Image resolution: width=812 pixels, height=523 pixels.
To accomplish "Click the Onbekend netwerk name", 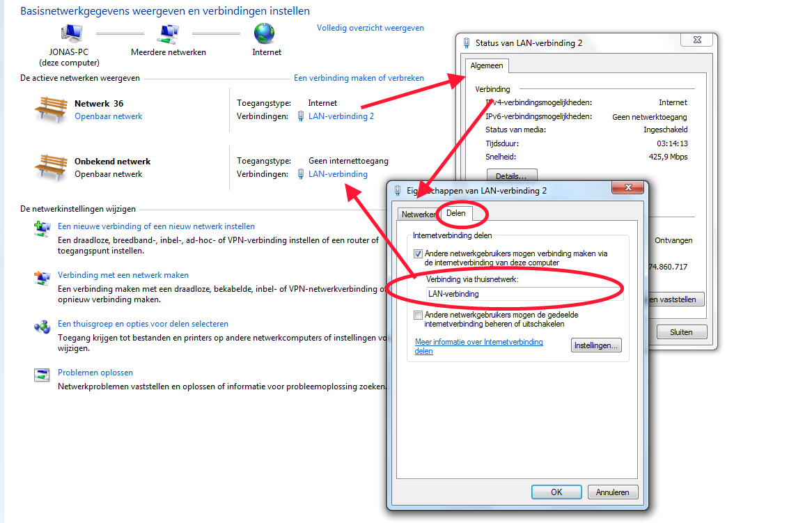I will [112, 162].
